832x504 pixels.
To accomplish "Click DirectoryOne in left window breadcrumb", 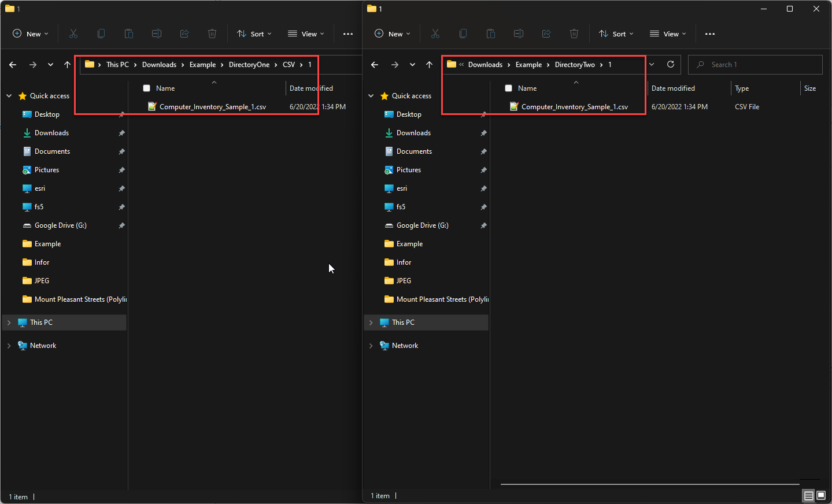I will [249, 65].
